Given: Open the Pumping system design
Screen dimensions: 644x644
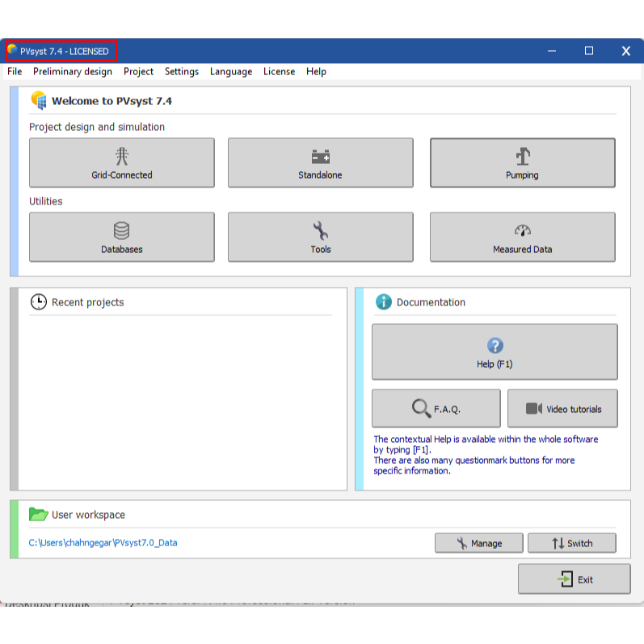Looking at the screenshot, I should 522,163.
